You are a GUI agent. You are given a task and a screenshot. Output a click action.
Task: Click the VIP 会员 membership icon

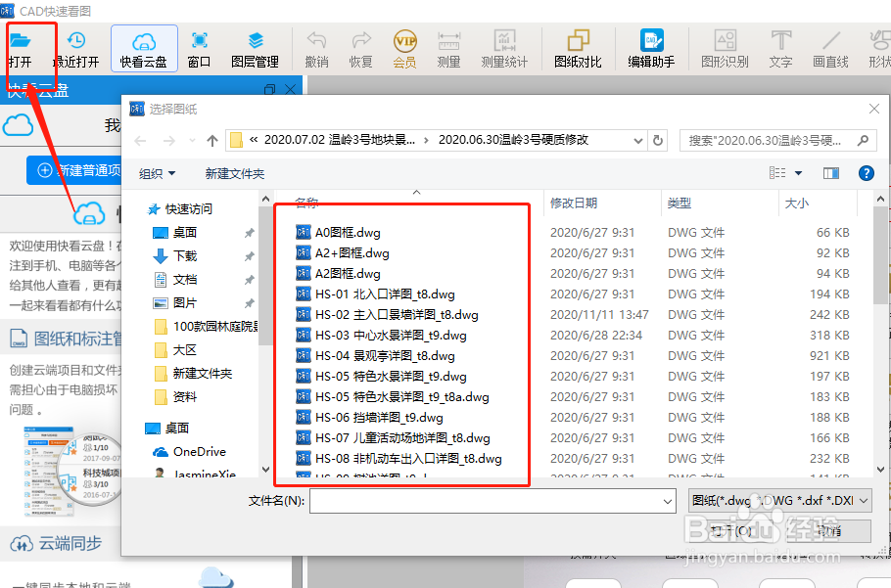[406, 47]
